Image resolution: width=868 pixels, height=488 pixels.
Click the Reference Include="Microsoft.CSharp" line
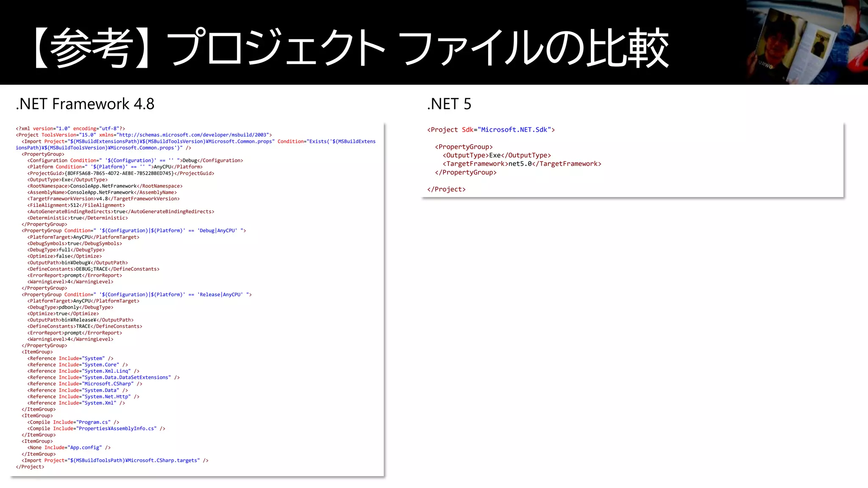point(85,384)
